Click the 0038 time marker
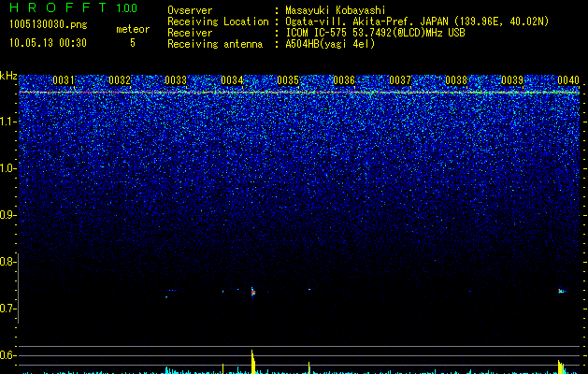The image size is (588, 374). [456, 80]
